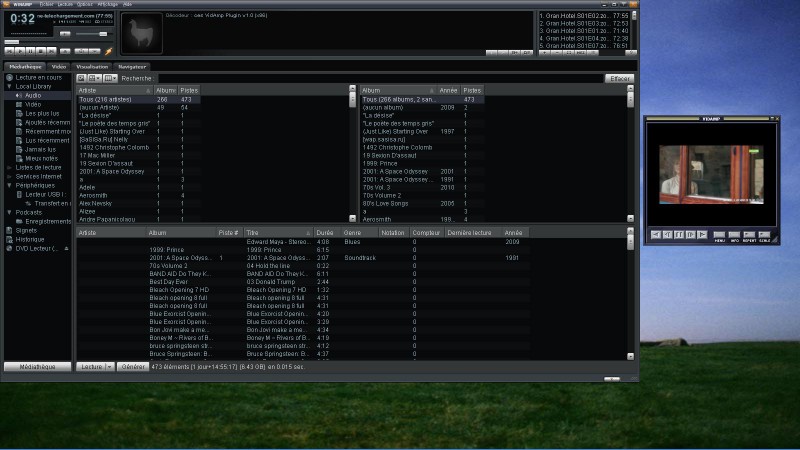Adjust the volume slider
Image resolution: width=800 pixels, height=450 pixels.
[92, 34]
